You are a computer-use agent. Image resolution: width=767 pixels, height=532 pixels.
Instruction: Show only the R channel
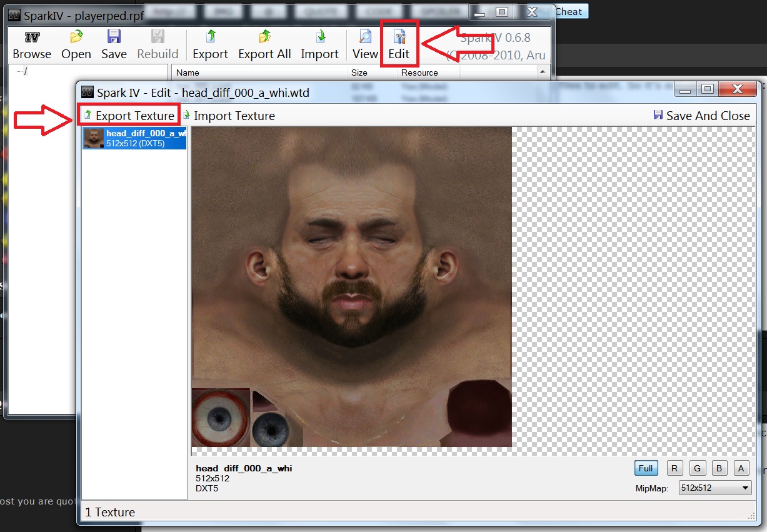click(x=674, y=468)
